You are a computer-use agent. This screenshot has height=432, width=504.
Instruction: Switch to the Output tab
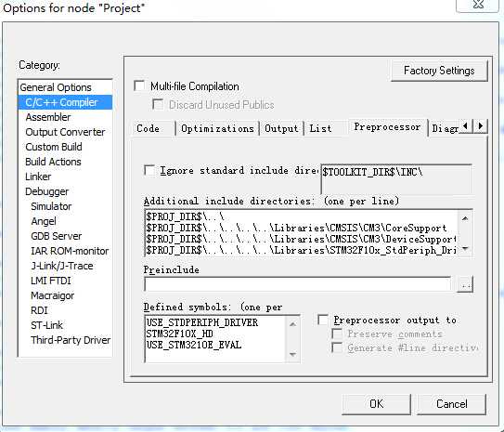point(281,128)
